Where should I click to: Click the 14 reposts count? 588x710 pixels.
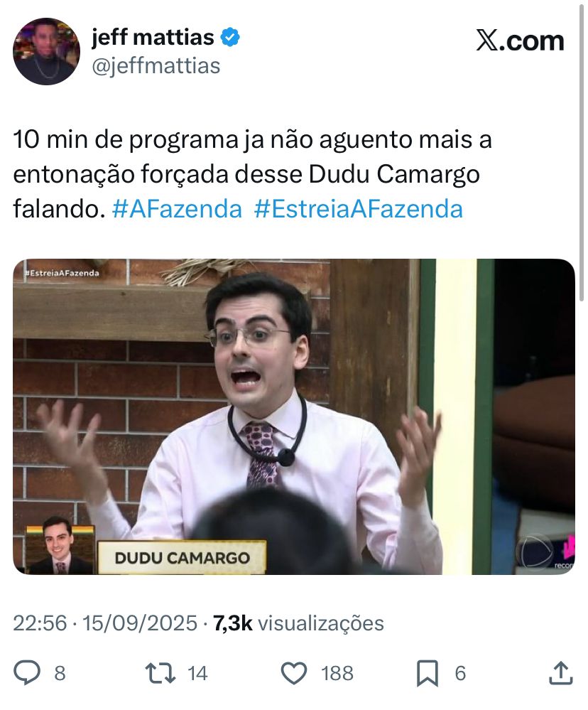coord(197,673)
